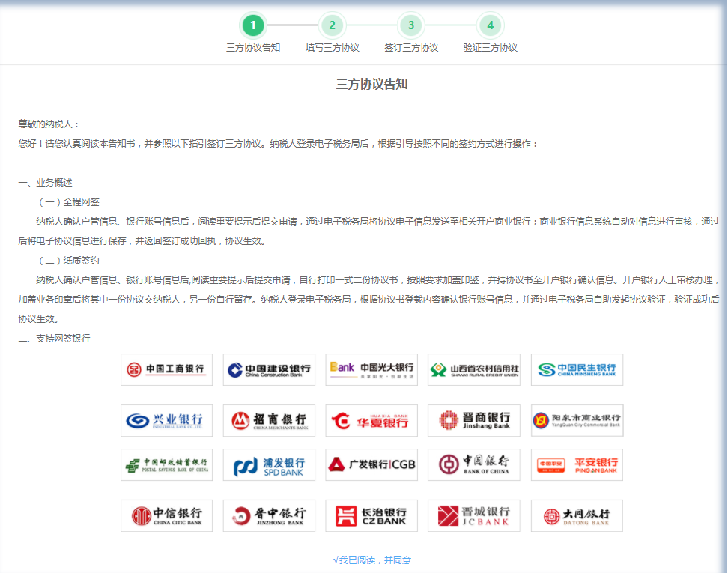
Task: Select the China Construction Bank logo
Action: pyautogui.click(x=269, y=369)
